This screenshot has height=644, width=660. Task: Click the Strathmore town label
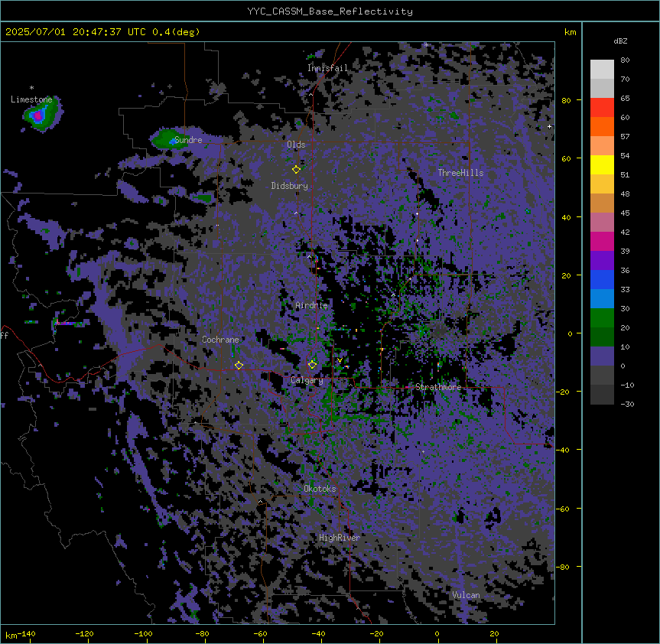click(438, 387)
